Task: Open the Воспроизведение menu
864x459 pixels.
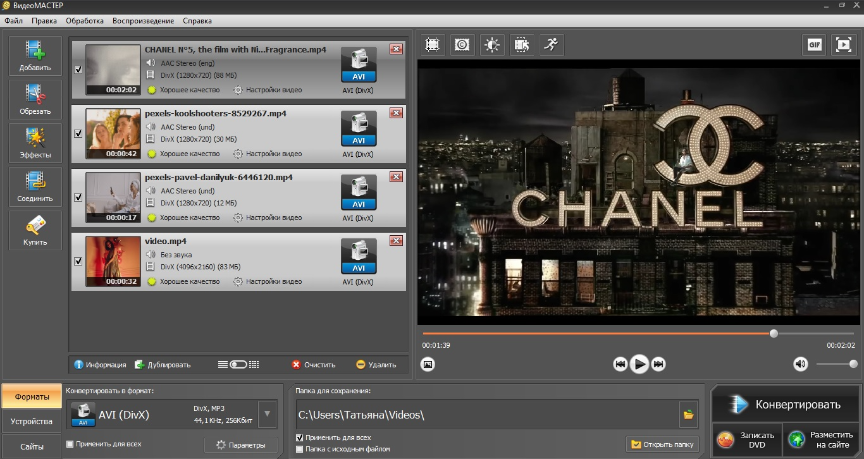Action: click(143, 21)
